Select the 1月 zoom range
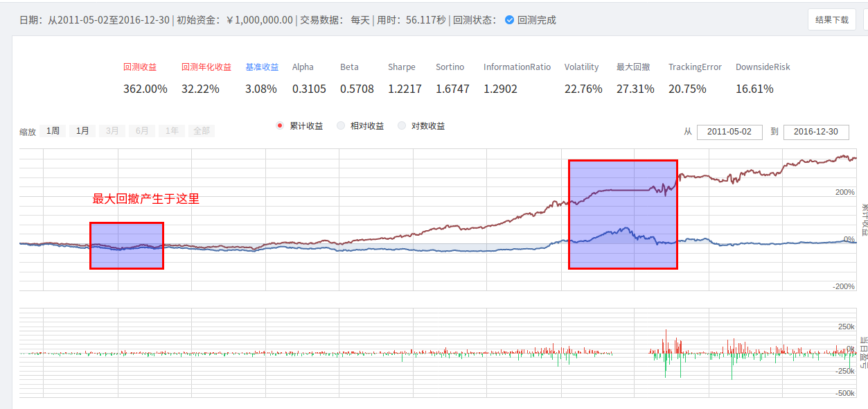 82,130
